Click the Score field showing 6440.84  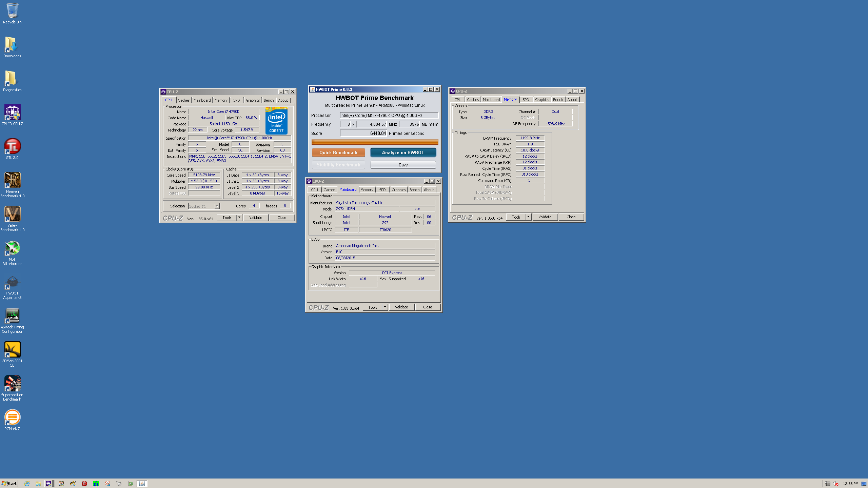(x=363, y=134)
